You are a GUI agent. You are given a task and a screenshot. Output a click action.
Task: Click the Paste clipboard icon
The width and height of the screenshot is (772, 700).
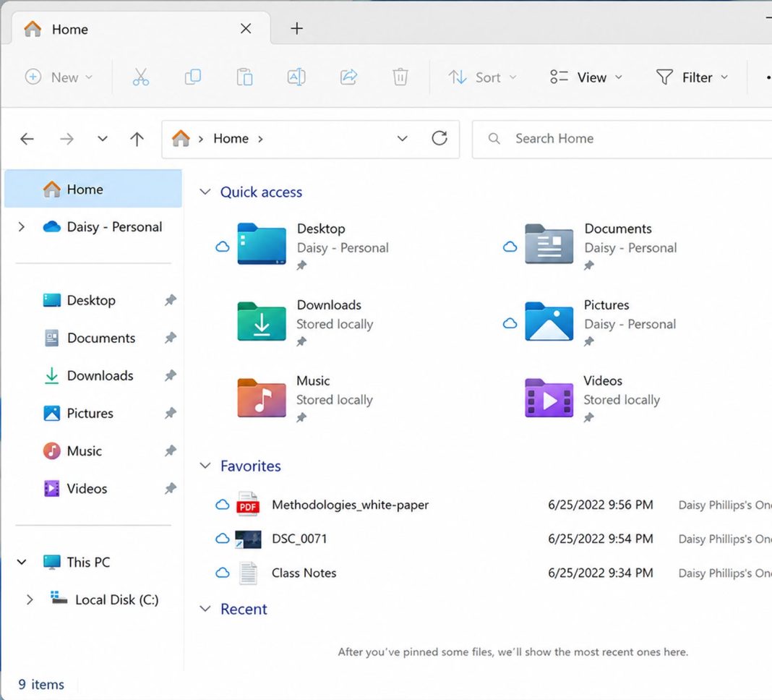point(245,77)
